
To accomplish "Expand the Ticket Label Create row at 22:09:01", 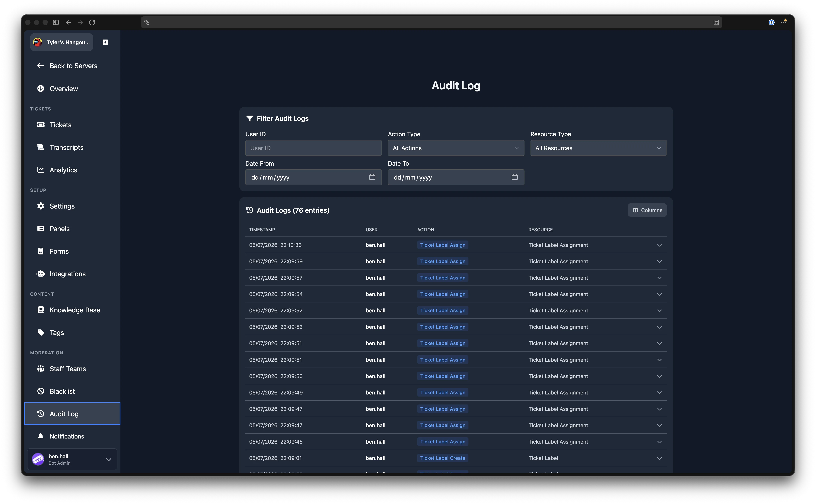I will (659, 458).
